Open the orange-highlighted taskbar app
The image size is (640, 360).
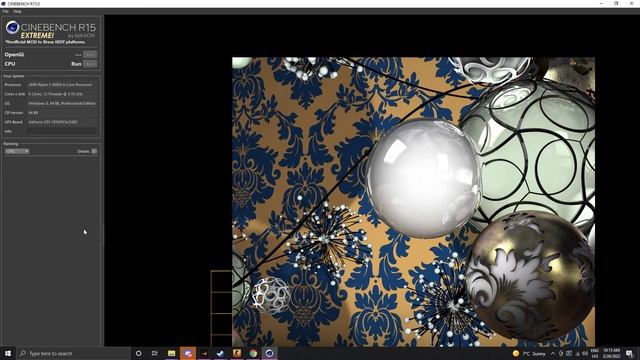(x=188, y=353)
